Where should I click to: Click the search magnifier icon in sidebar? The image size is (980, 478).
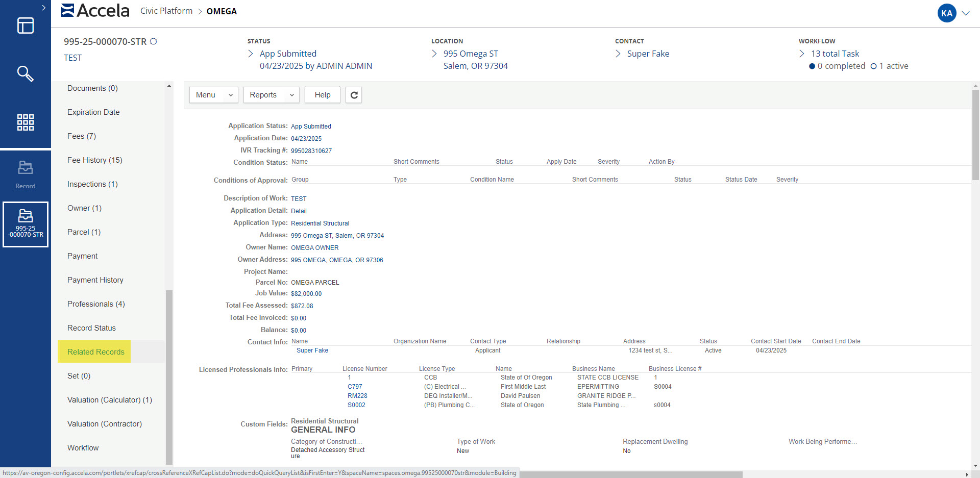(x=25, y=74)
